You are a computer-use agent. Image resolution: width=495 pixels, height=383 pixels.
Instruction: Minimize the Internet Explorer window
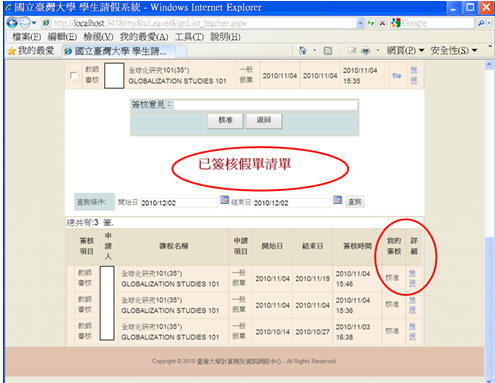454,8
